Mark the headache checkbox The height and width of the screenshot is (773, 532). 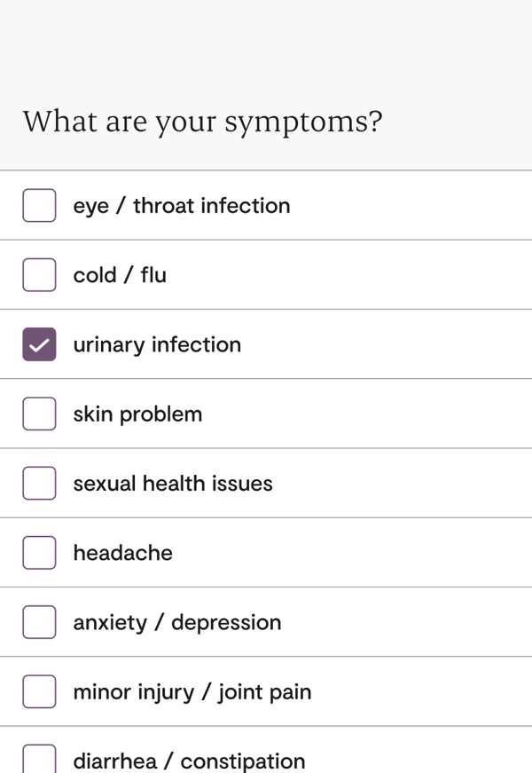pos(39,552)
